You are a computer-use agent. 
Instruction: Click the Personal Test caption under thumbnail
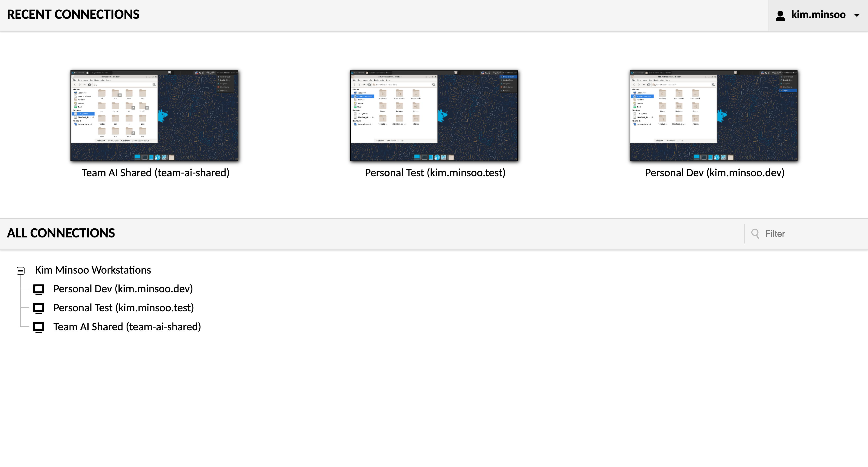tap(435, 173)
